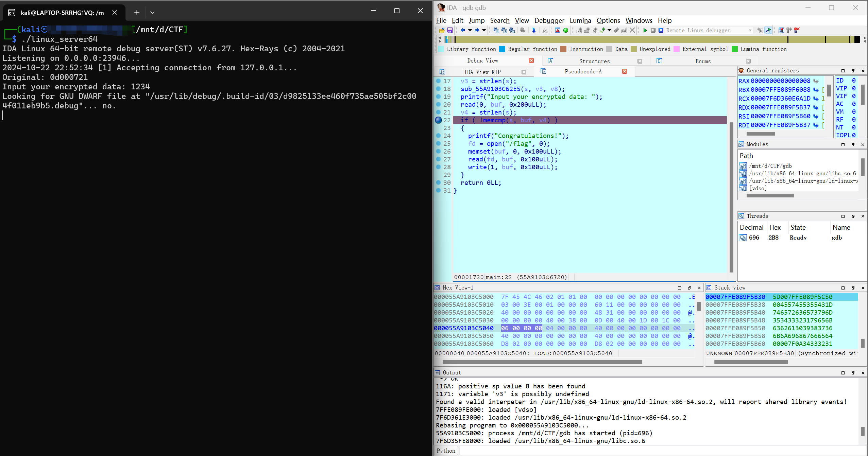Toggle a breakpoint on pseudocode line 17

438,81
